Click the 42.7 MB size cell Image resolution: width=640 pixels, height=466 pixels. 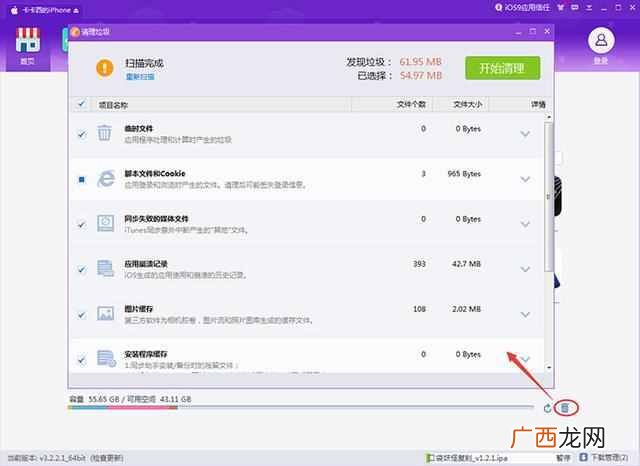(x=466, y=264)
